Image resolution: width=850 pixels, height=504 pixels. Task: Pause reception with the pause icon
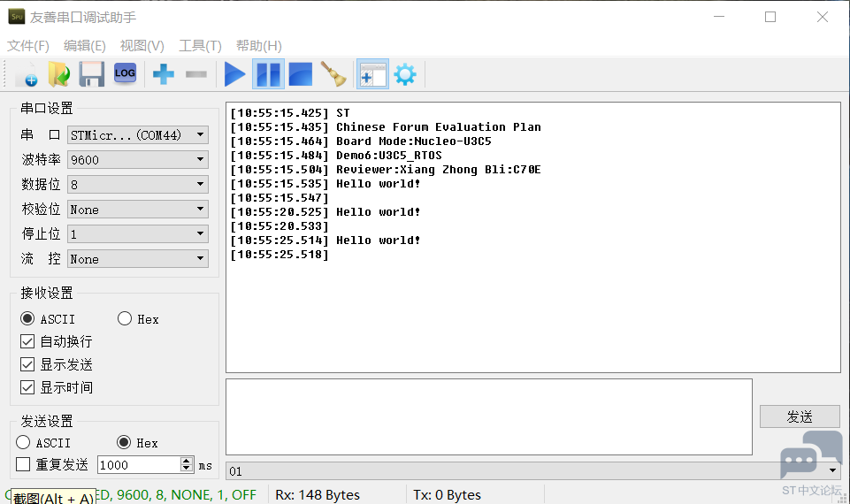point(268,74)
